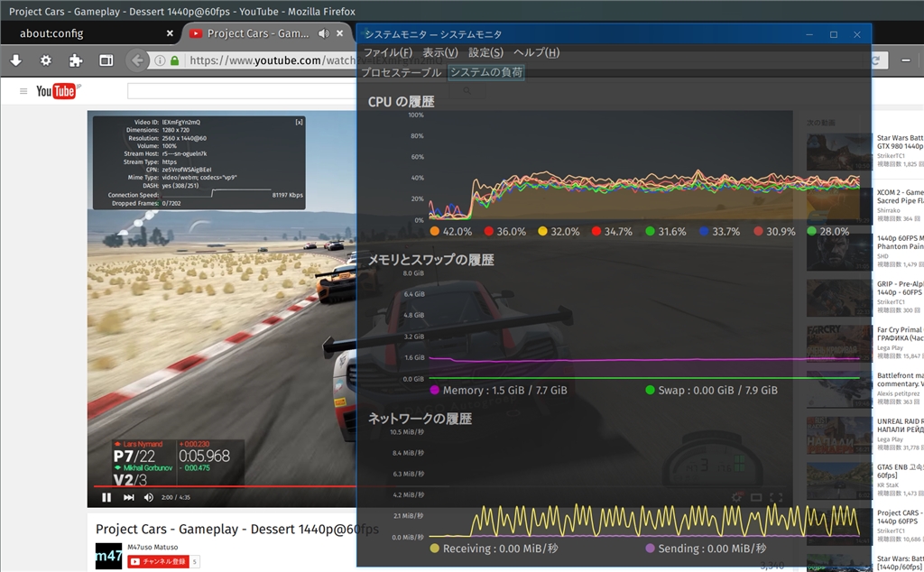Switch to プロセステーブル tab
This screenshot has width=924, height=572.
[402, 72]
